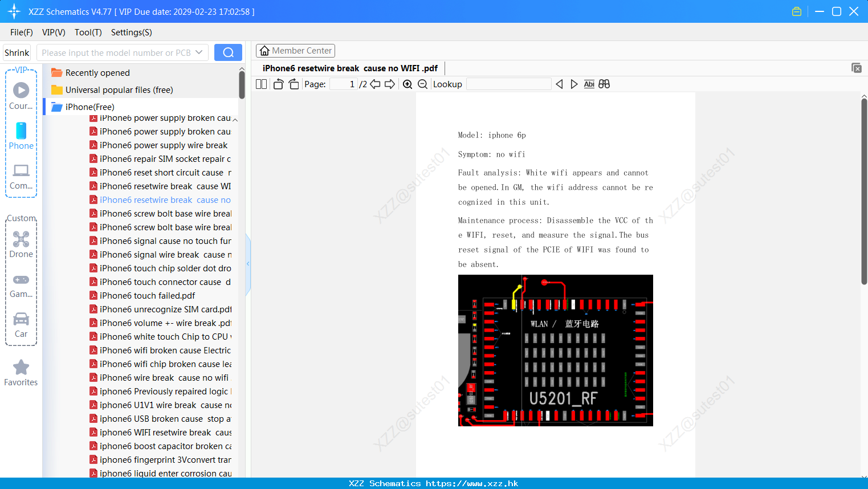The height and width of the screenshot is (489, 868).
Task: Click the blue search button
Action: (x=228, y=52)
